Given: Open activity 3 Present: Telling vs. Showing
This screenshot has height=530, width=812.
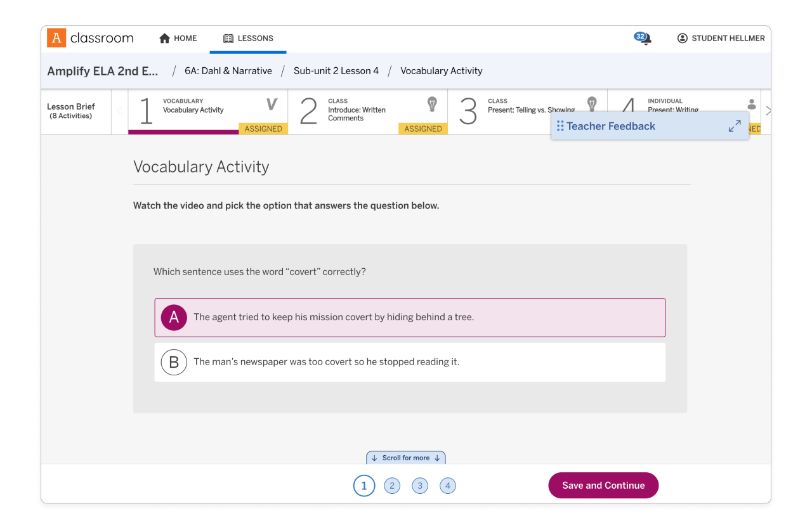Looking at the screenshot, I should [520, 109].
